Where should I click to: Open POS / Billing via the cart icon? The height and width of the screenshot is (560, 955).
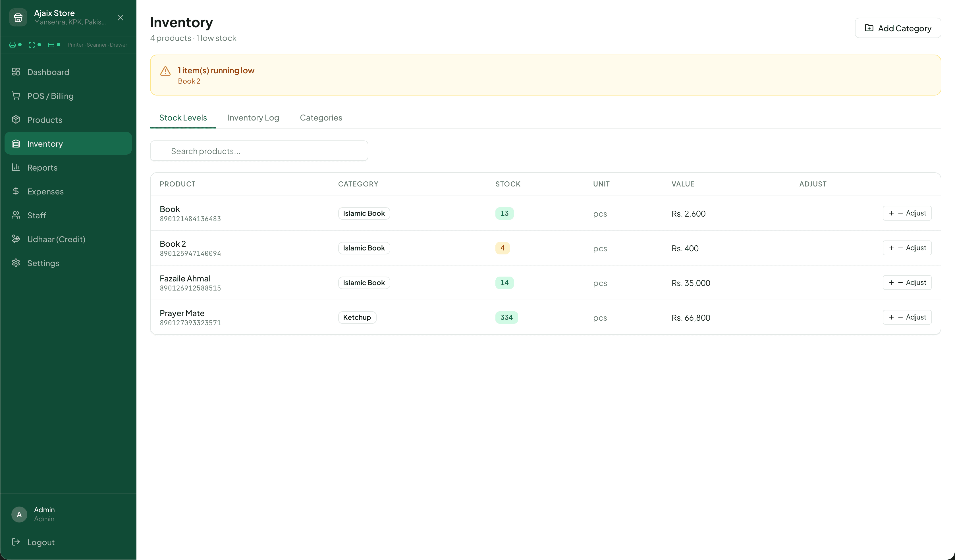pyautogui.click(x=16, y=96)
